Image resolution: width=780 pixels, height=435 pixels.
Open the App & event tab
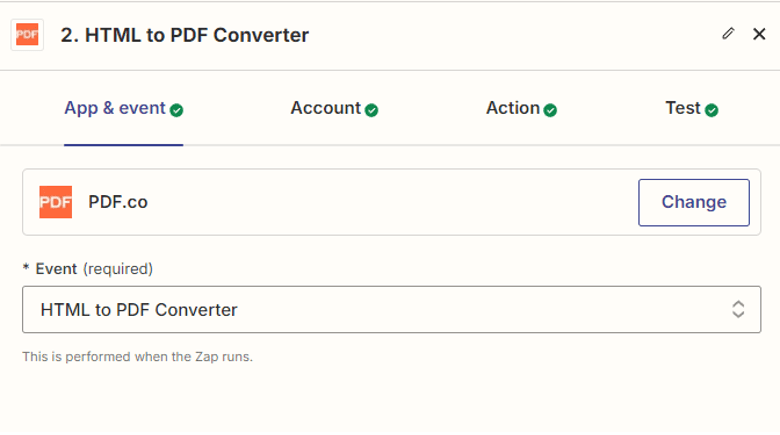pyautogui.click(x=114, y=108)
